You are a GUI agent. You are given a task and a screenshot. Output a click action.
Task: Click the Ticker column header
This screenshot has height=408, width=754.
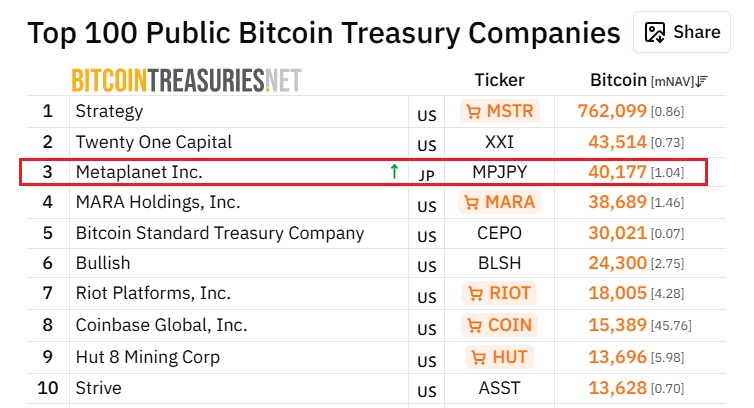tap(499, 80)
